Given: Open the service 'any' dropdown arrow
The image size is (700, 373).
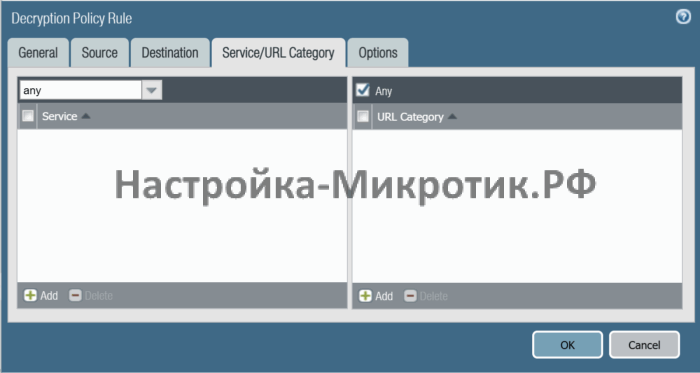Looking at the screenshot, I should tap(152, 90).
